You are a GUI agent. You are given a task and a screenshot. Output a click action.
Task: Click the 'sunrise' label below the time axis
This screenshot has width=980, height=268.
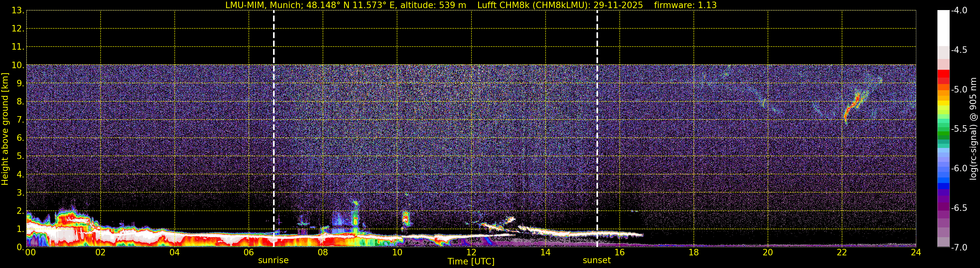pyautogui.click(x=273, y=261)
